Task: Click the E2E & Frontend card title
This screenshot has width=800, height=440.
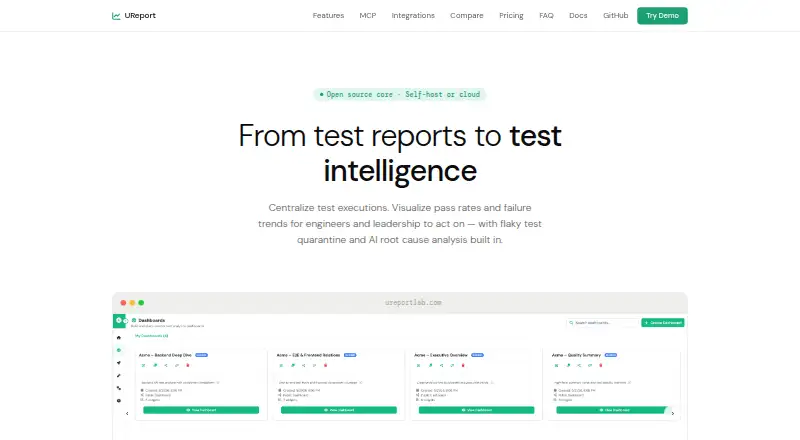Action: (x=308, y=355)
